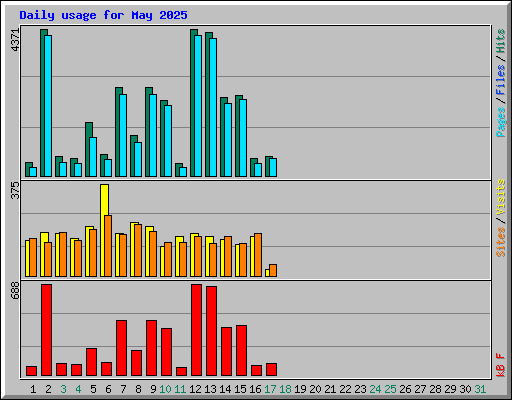Click the red KB bar for day 2
This screenshot has width=512, height=400.
[47, 330]
